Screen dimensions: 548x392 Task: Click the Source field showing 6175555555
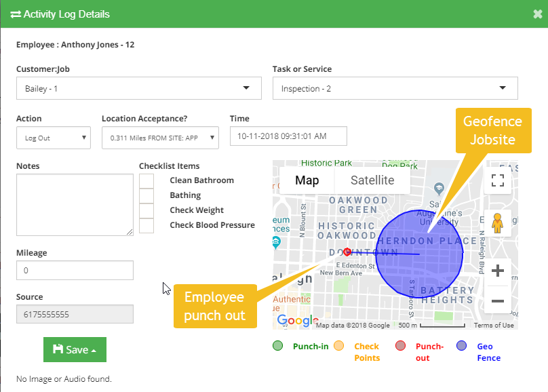tap(75, 314)
